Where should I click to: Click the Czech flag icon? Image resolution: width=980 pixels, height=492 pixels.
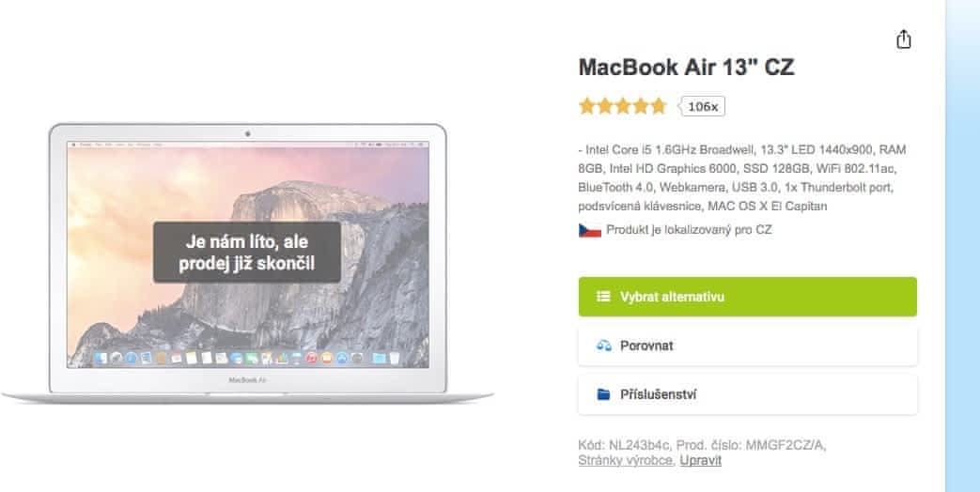point(589,230)
